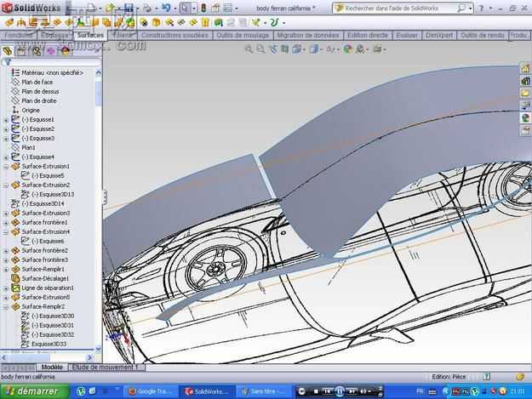
Task: Expand the (-) Esquisse1 tree node
Action: (x=6, y=120)
